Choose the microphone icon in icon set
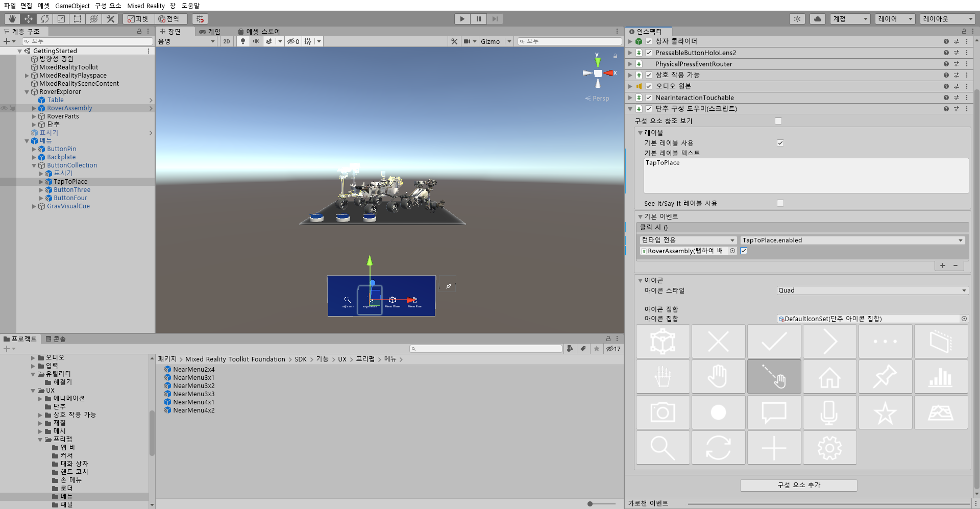 829,412
